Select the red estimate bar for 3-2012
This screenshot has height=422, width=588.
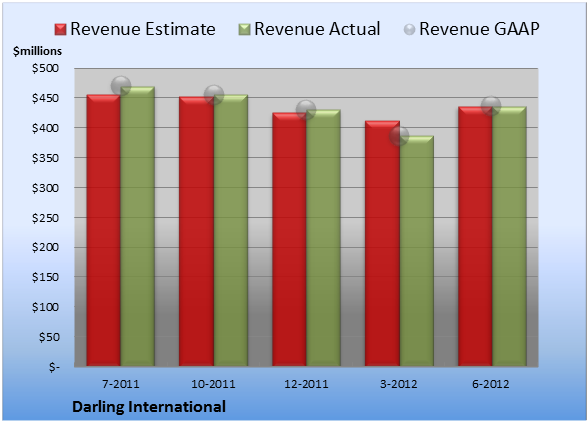[382, 243]
